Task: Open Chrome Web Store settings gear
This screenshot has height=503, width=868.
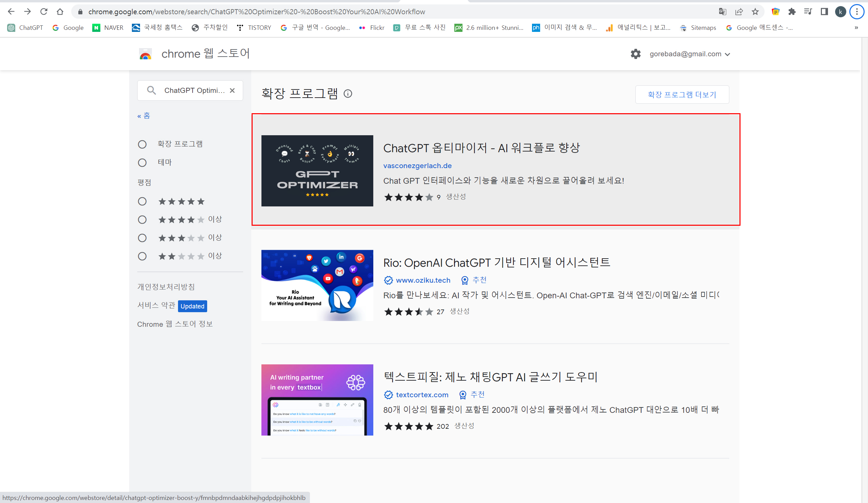Action: coord(635,54)
